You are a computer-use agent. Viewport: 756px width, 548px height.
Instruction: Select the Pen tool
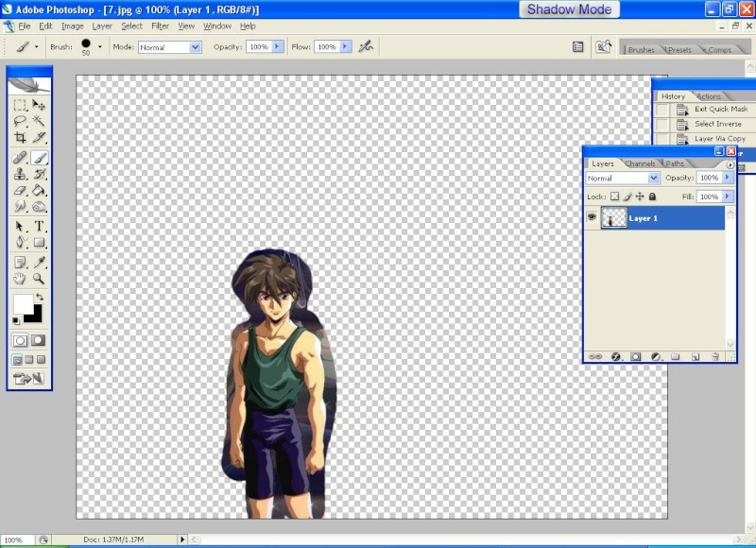(x=20, y=242)
